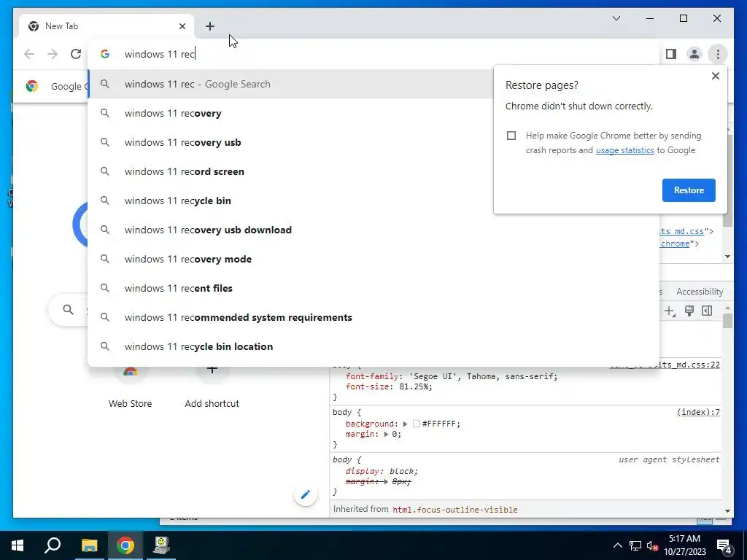Add new style rule plus icon in DevTools

[x=670, y=311]
